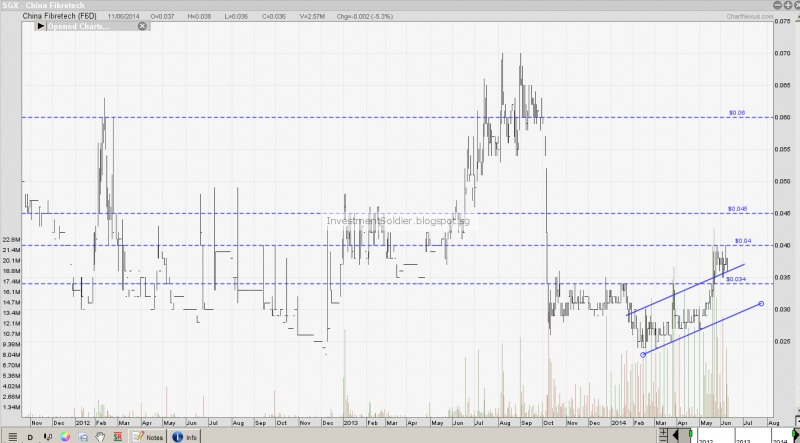The width and height of the screenshot is (800, 443).
Task: Select the hand pan tool
Action: click(100, 437)
